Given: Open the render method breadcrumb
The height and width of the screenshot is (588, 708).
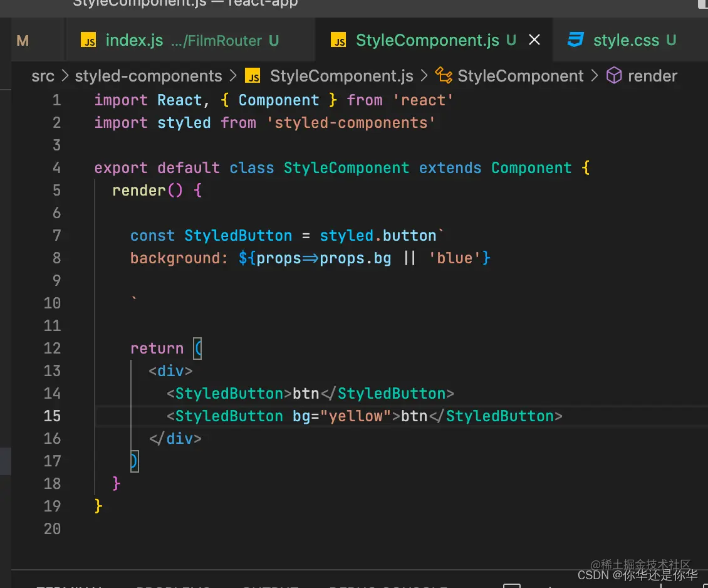Looking at the screenshot, I should pyautogui.click(x=652, y=76).
